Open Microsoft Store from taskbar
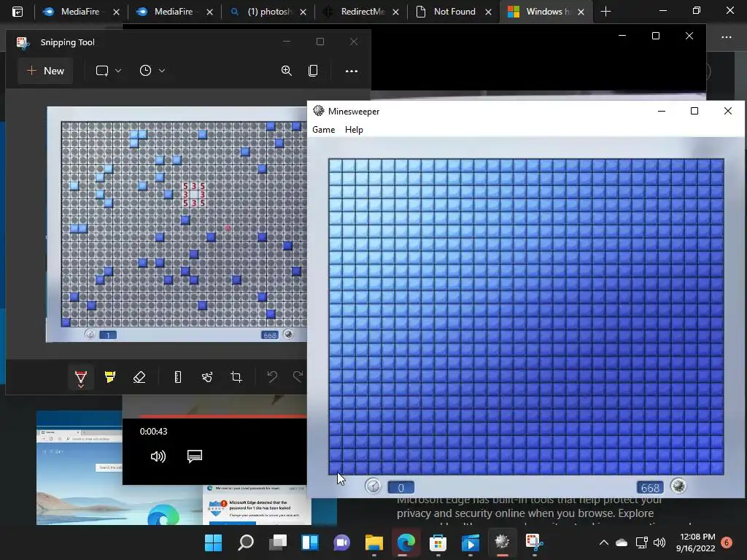 [x=438, y=542]
